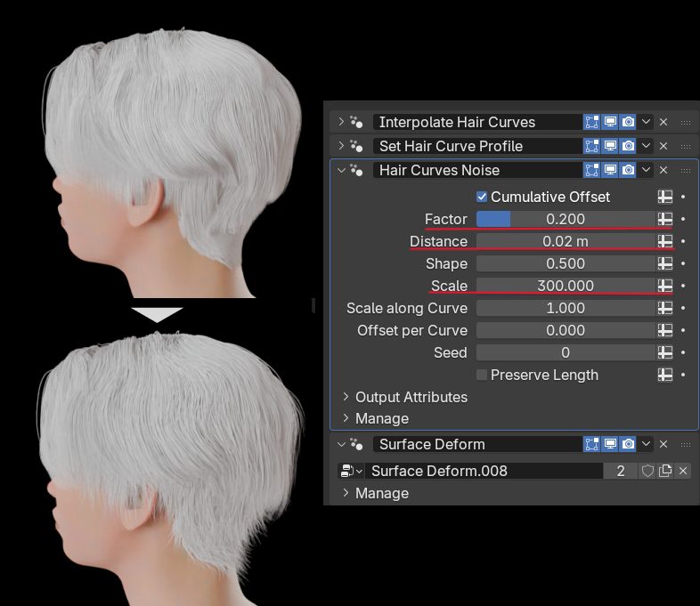
Task: Click the Scale value field showing 300.000
Action: [566, 286]
